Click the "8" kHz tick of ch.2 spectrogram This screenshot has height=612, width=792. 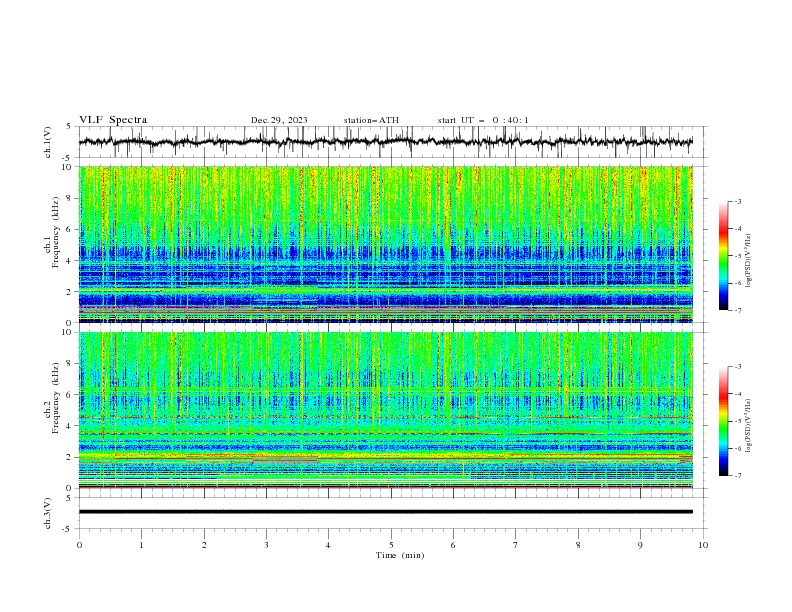click(71, 364)
